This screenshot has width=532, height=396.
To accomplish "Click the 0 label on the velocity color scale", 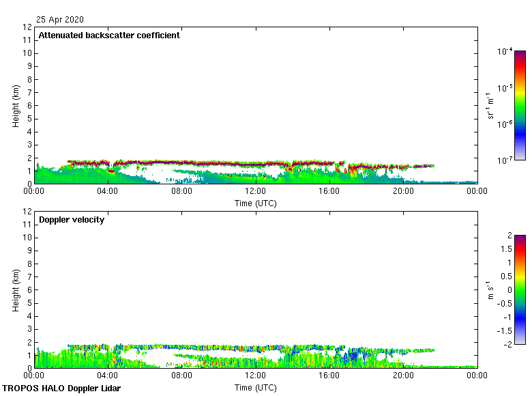I will point(506,289).
